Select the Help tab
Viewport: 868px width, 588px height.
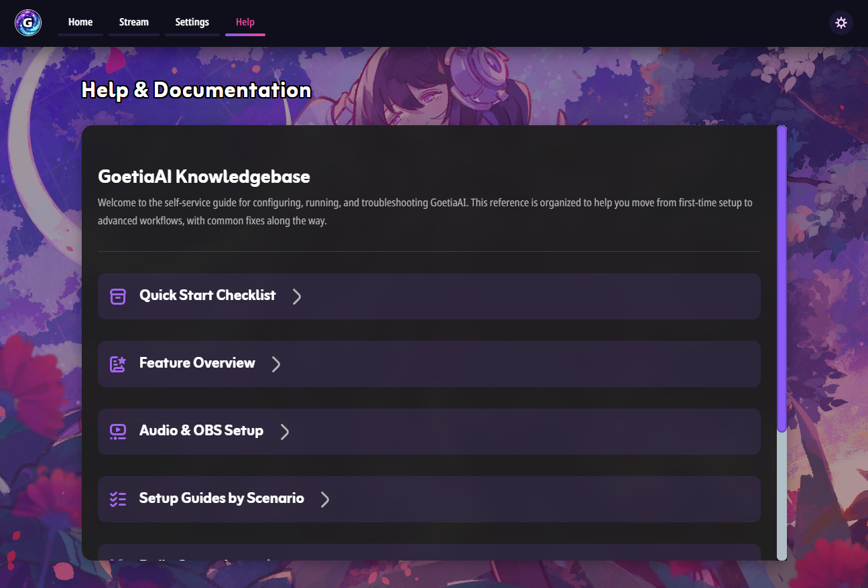[x=245, y=23]
